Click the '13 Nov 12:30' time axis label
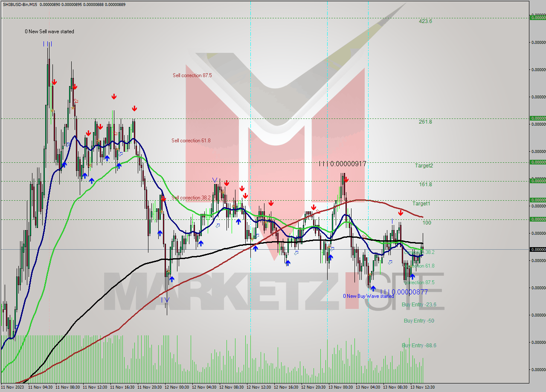The height and width of the screenshot is (392, 546). click(422, 387)
